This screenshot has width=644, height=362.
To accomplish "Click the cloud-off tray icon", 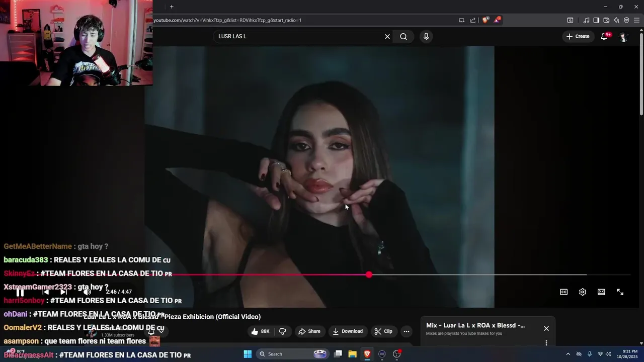I will (579, 354).
